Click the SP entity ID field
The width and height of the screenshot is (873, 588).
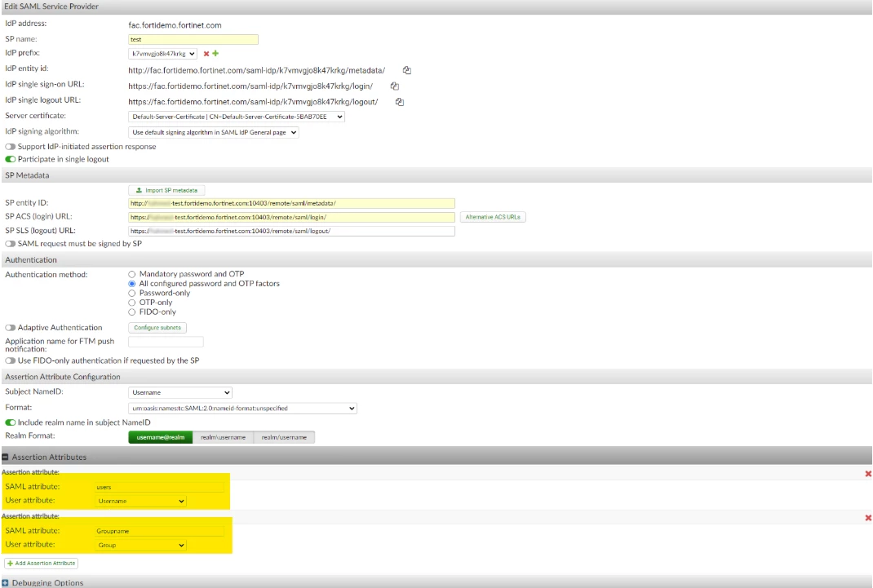click(x=292, y=204)
